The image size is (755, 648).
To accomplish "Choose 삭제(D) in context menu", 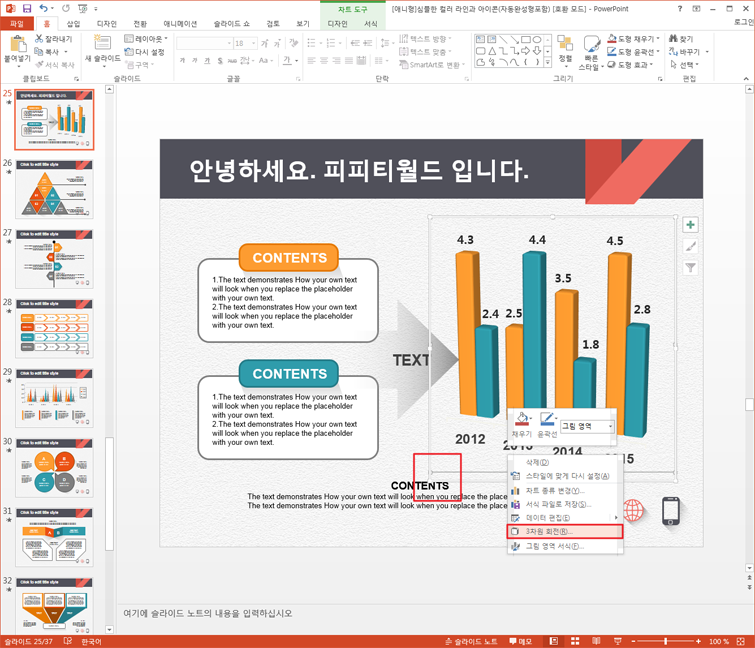I will click(565, 462).
